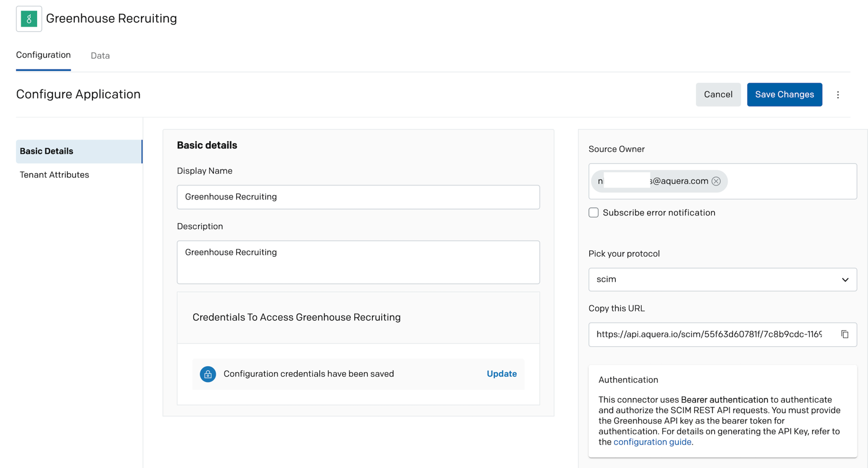The width and height of the screenshot is (868, 468).
Task: Click the credentials lock icon
Action: [x=208, y=374]
